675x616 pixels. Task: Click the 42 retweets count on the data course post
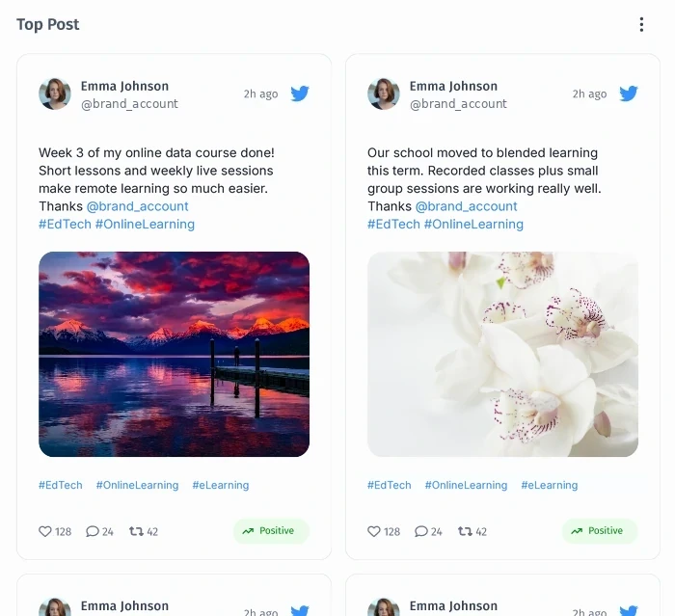[152, 531]
